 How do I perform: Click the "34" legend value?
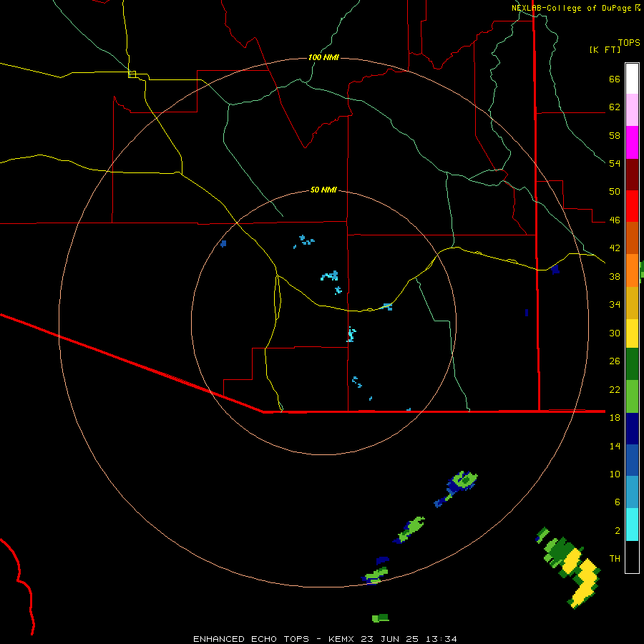point(615,305)
